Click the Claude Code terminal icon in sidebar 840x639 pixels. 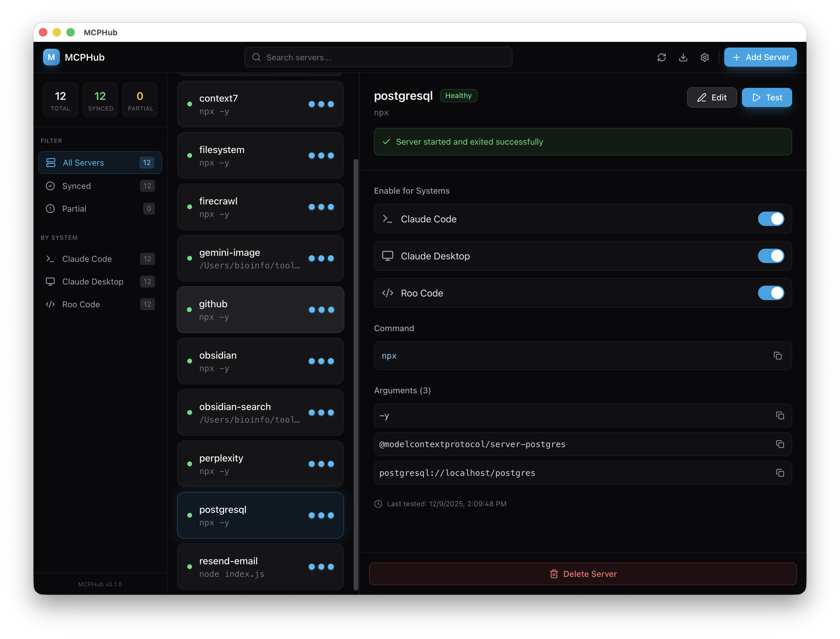coord(50,259)
